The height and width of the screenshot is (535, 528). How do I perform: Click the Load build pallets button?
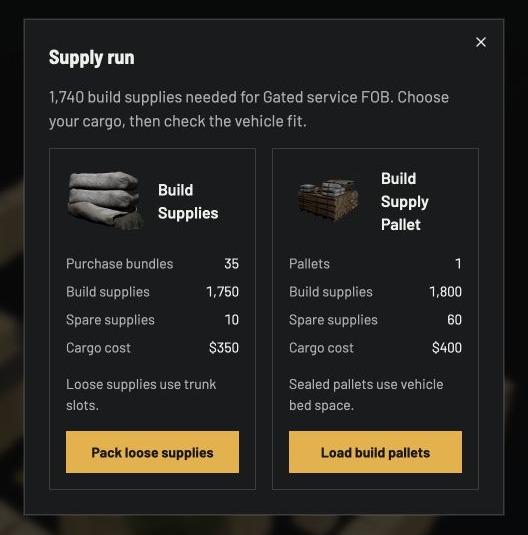(x=375, y=452)
